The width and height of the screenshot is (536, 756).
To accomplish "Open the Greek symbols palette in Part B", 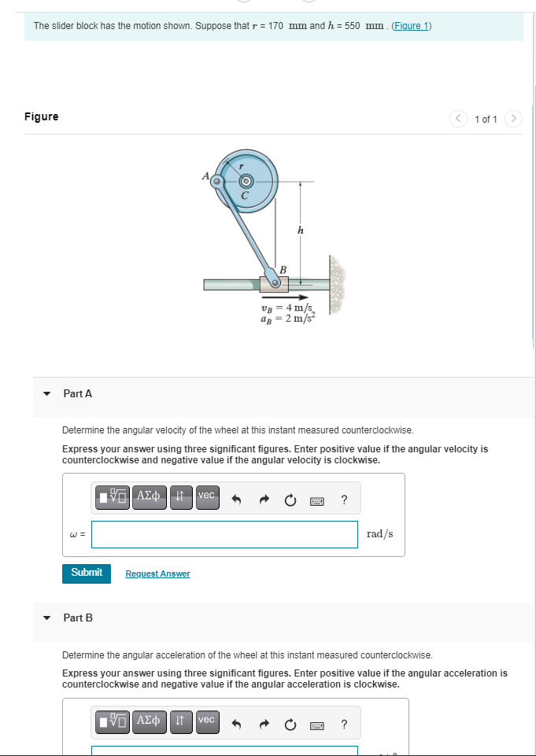I will [149, 722].
